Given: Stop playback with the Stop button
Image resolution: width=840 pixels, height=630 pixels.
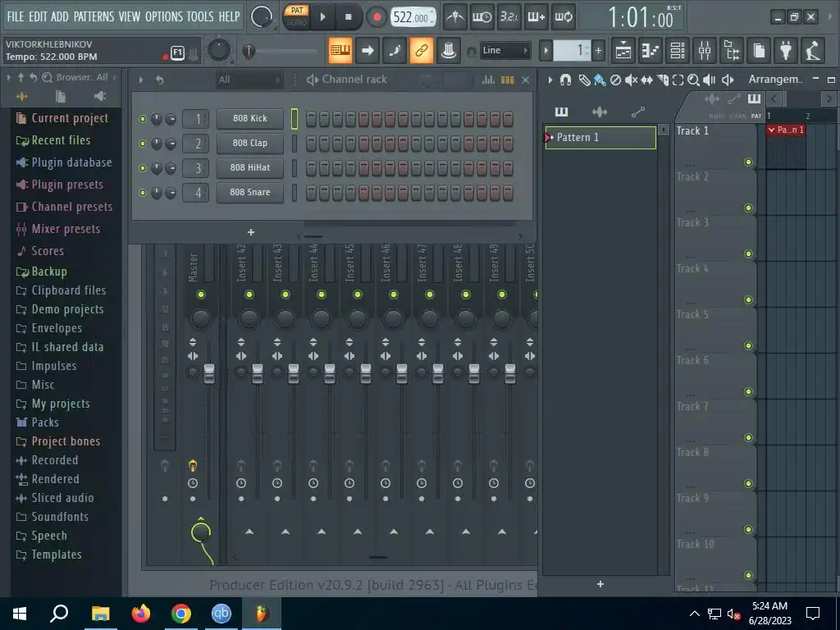Looking at the screenshot, I should click(x=348, y=17).
